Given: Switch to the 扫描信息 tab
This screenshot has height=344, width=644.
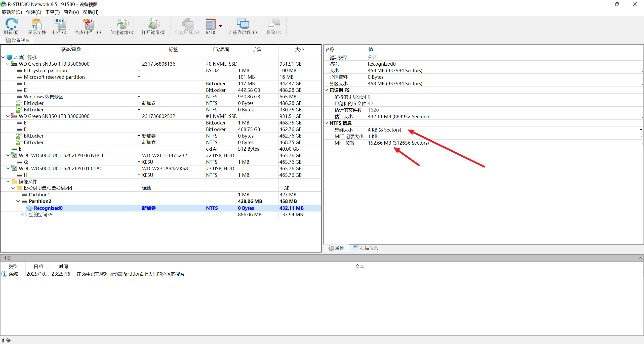Looking at the screenshot, I should 366,248.
